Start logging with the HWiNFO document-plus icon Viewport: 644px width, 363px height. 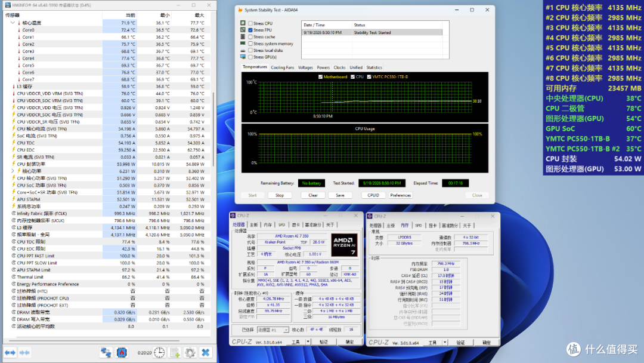pyautogui.click(x=175, y=352)
